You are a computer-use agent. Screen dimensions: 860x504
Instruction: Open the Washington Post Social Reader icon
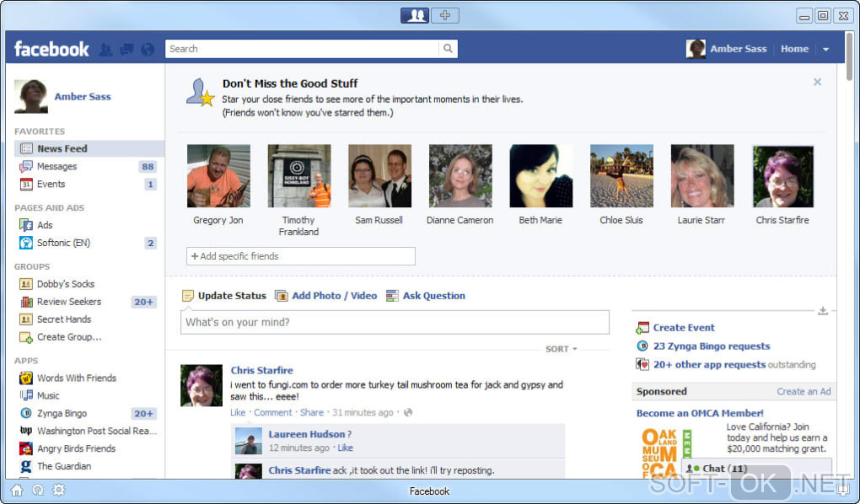click(26, 431)
